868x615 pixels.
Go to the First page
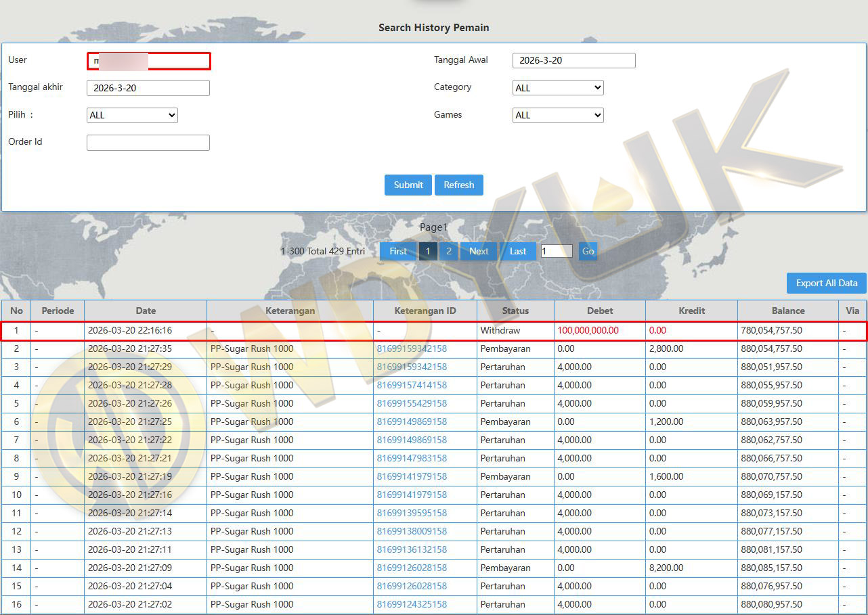398,251
